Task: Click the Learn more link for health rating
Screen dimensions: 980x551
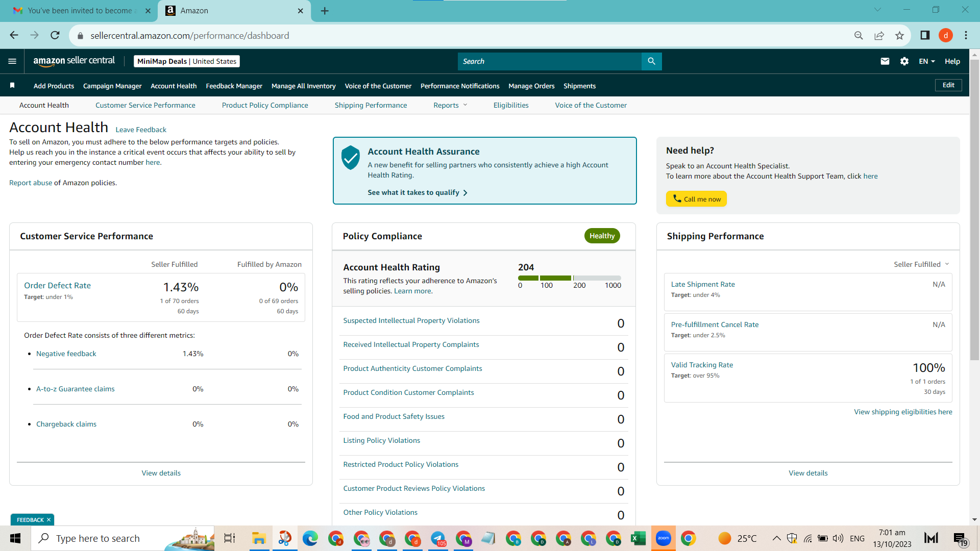Action: (x=412, y=291)
